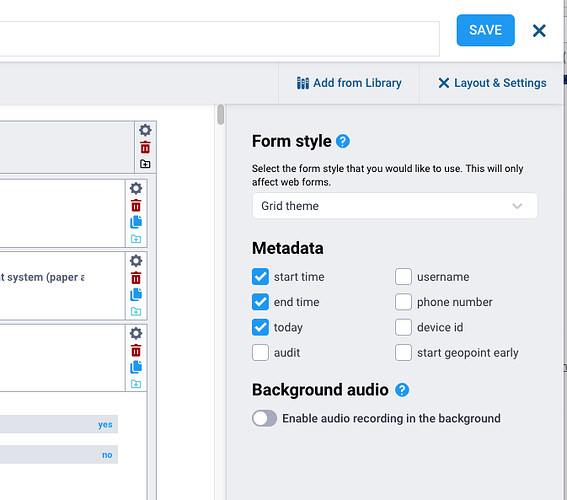
Task: Duplicate the 'system (paper' question
Action: [136, 295]
